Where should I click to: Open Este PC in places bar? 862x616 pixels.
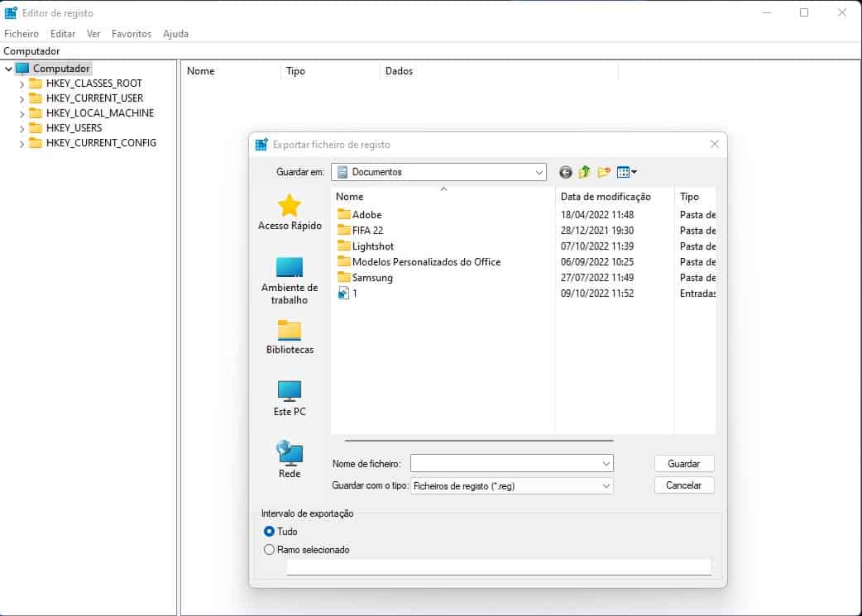(290, 399)
